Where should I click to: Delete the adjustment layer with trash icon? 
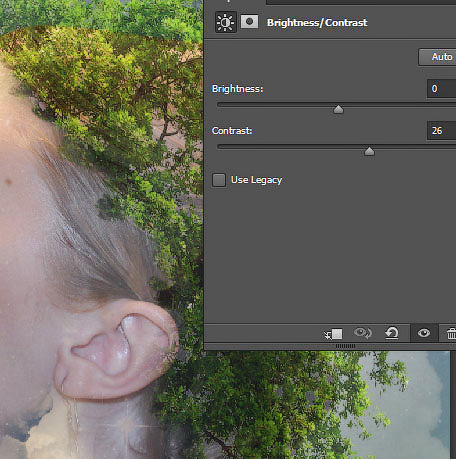pos(451,333)
